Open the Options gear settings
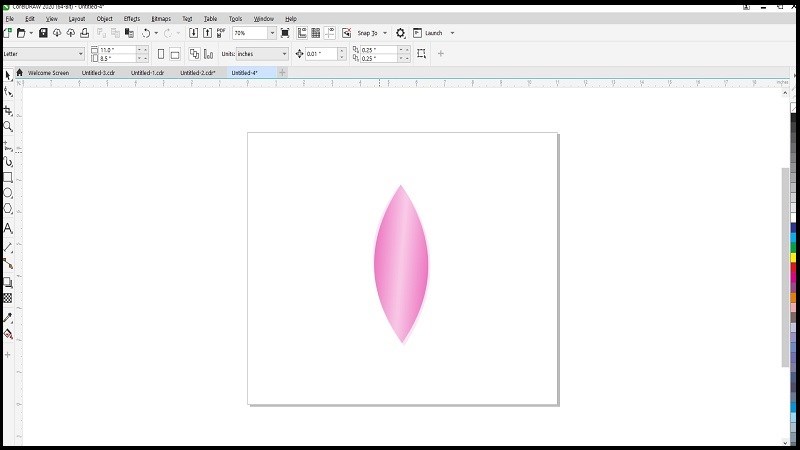This screenshot has width=800, height=450. click(x=401, y=33)
